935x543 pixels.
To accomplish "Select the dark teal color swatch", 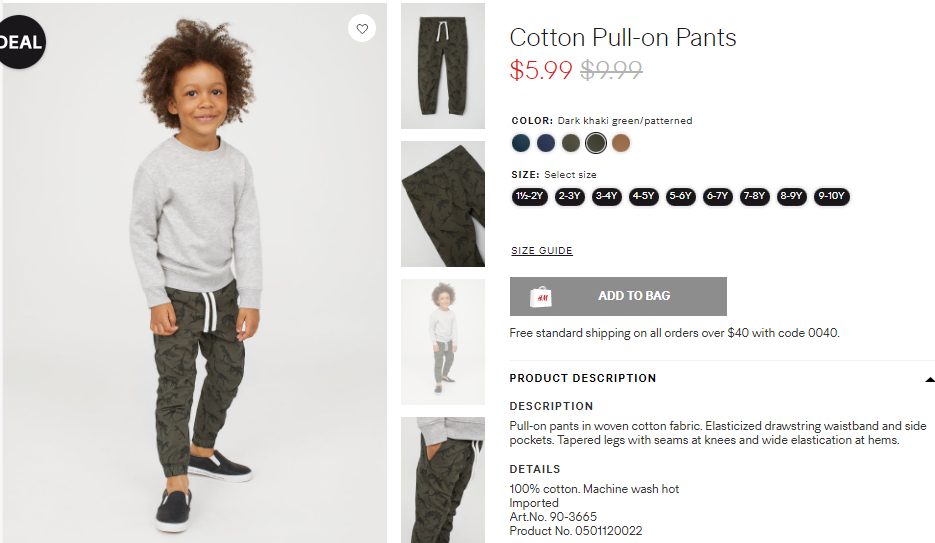I will click(x=521, y=143).
